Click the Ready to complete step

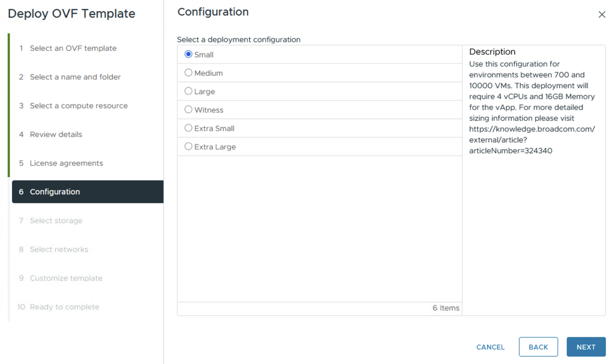pos(64,307)
